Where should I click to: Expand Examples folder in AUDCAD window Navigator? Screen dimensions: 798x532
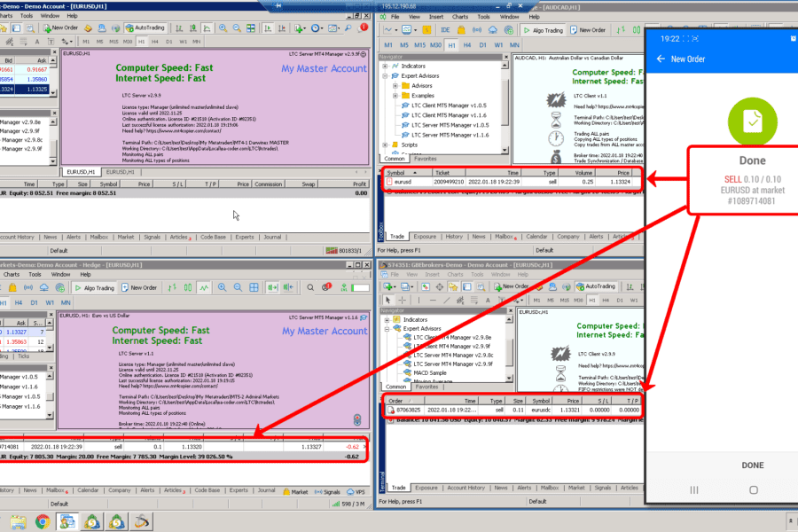(x=395, y=95)
